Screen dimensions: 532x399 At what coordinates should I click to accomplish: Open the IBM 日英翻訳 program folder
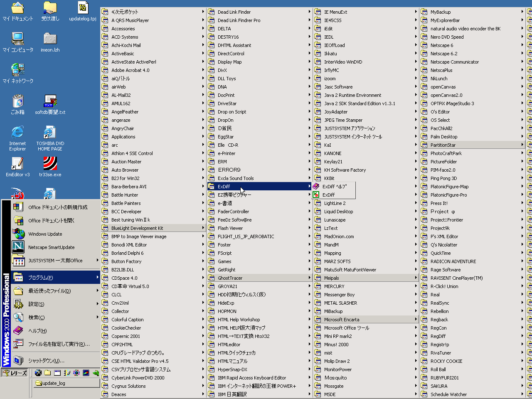click(260, 394)
